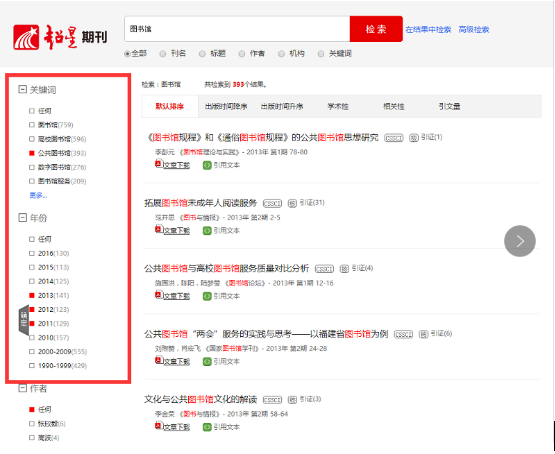
Task: Switch to the 引文量 sort tab
Action: (x=449, y=106)
